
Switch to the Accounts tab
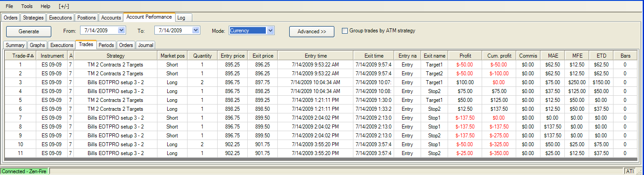point(111,18)
